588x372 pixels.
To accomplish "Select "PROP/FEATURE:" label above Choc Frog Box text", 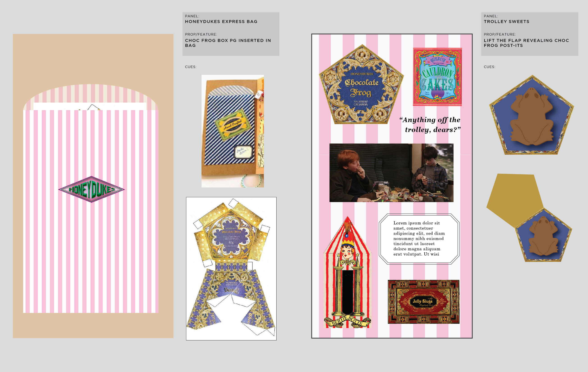I will pyautogui.click(x=201, y=34).
